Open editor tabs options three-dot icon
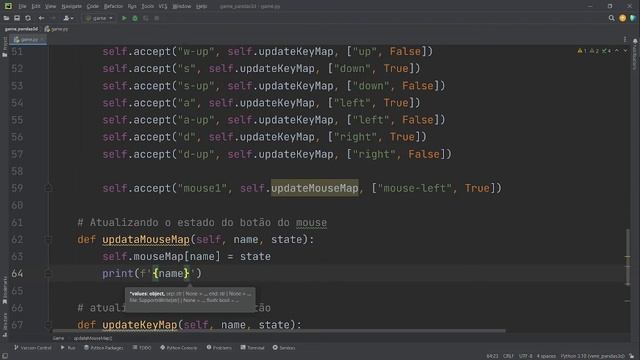 pos(625,40)
